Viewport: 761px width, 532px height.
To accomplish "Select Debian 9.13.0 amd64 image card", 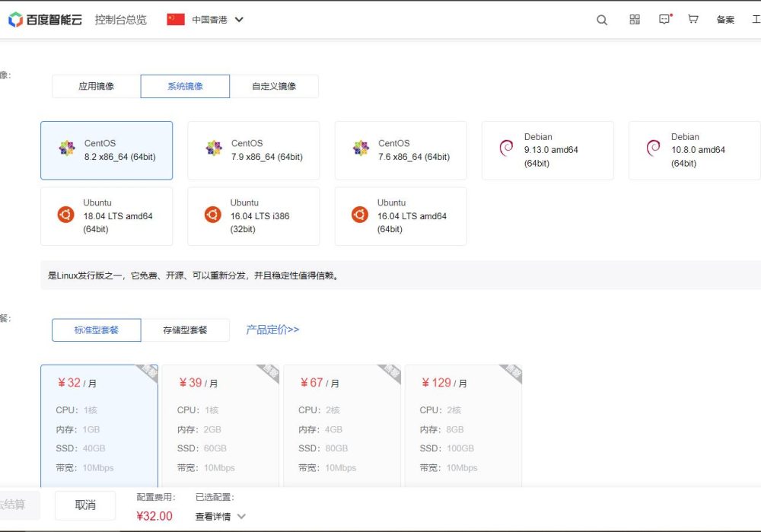I will pyautogui.click(x=547, y=151).
